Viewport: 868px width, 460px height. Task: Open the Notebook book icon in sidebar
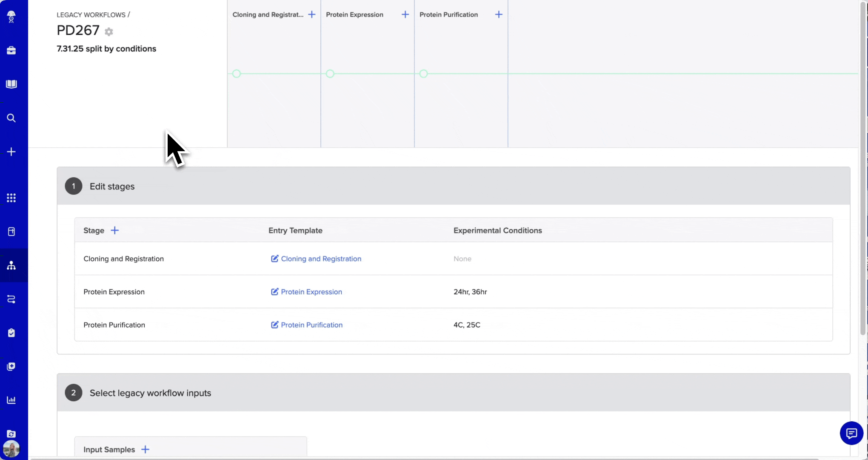point(11,84)
